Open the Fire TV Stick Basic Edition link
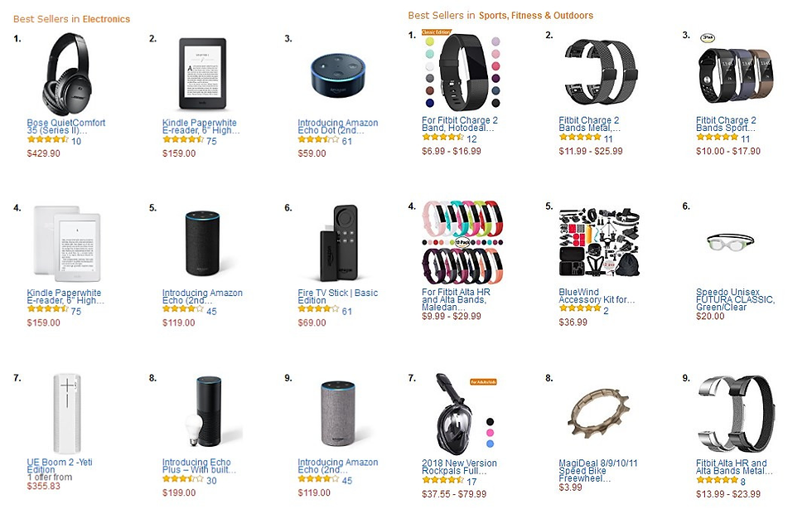 [x=337, y=297]
